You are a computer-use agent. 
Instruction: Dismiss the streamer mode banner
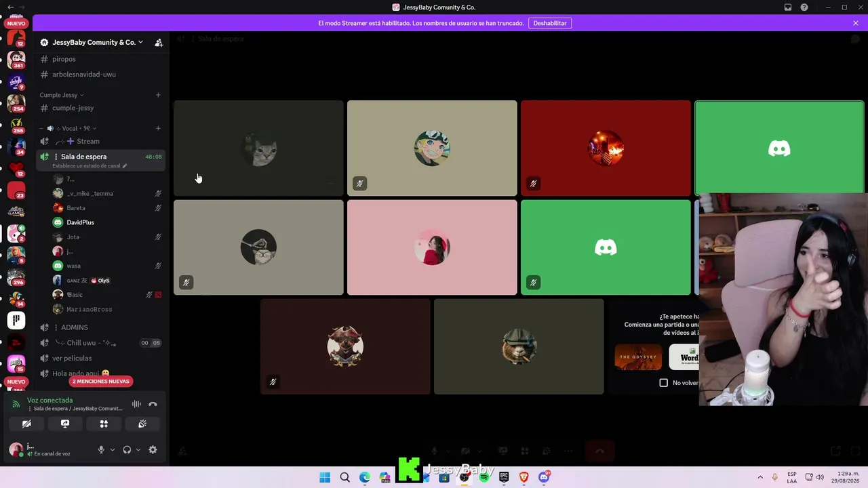point(856,23)
